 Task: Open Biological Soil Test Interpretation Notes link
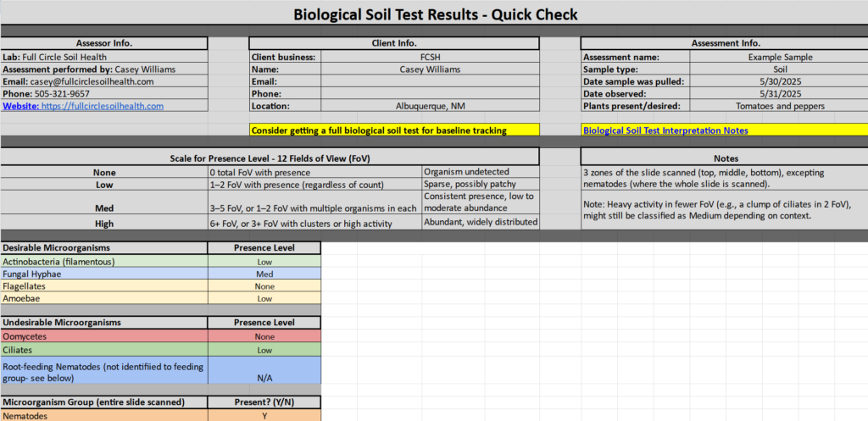(x=665, y=130)
